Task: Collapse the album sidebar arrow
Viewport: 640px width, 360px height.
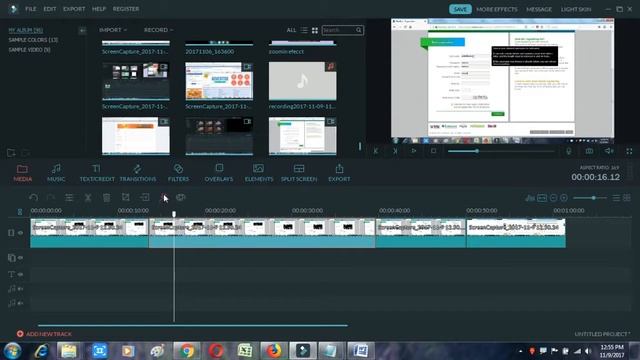Action: (82, 31)
